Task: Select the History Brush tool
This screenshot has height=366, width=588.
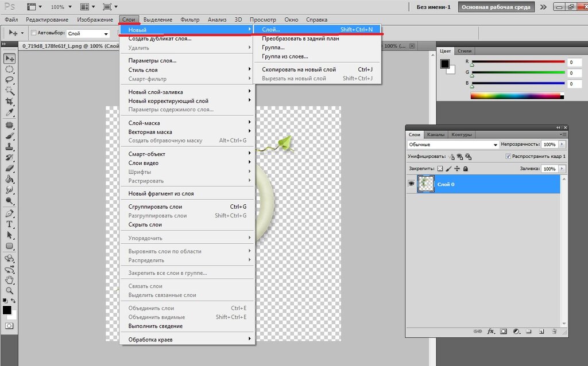Action: pyautogui.click(x=9, y=157)
